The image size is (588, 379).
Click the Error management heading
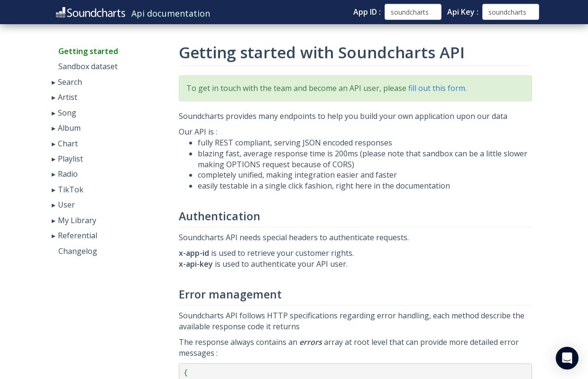coord(230,294)
